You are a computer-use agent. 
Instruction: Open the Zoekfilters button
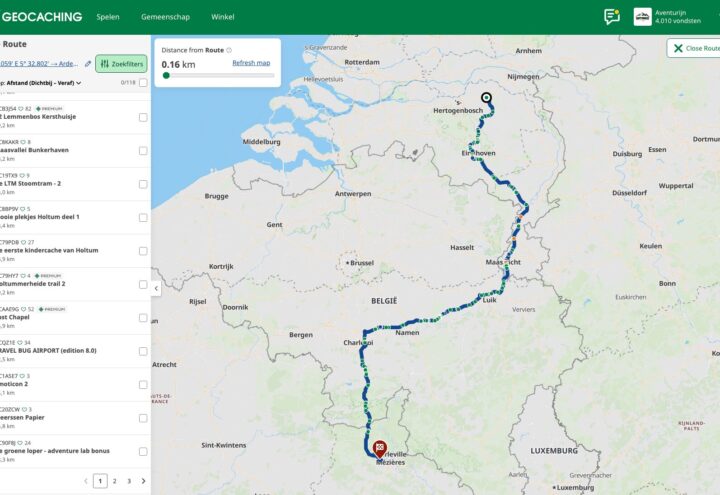[x=121, y=64]
